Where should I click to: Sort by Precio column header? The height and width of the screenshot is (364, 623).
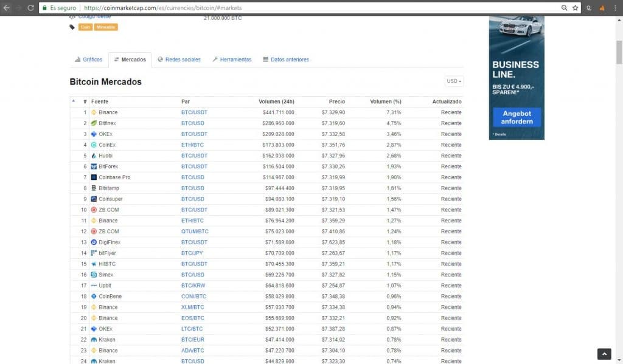coord(337,101)
